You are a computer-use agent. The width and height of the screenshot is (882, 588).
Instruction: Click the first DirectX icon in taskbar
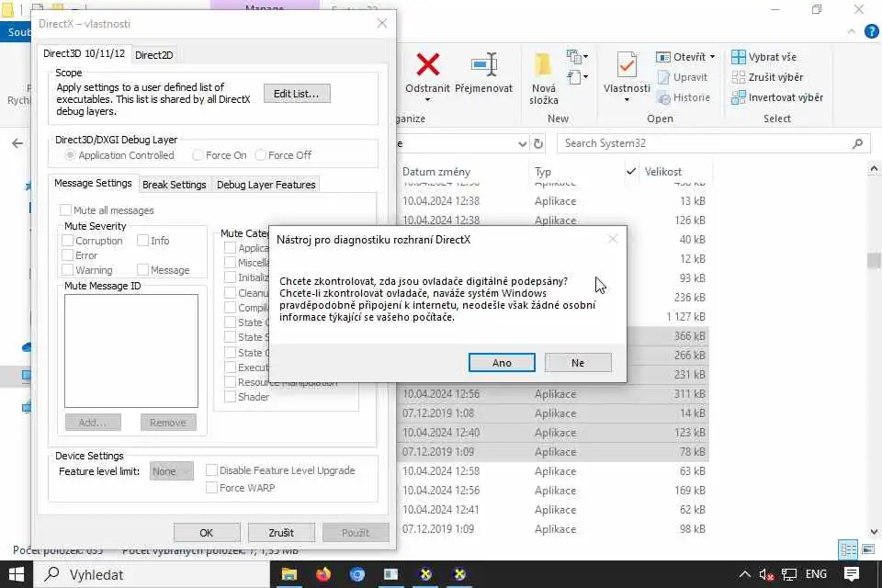tap(425, 574)
